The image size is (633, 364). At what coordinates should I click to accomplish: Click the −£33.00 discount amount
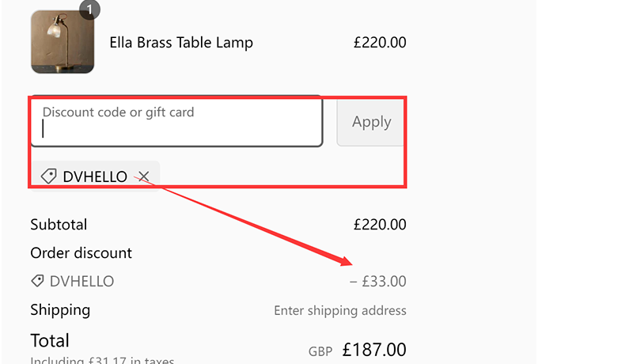(377, 281)
